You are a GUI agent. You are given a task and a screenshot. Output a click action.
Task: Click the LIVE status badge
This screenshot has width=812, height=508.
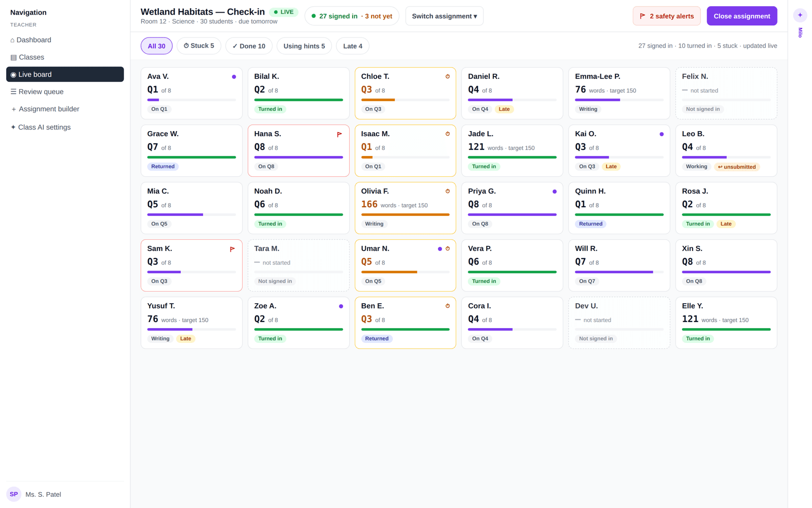(x=284, y=12)
